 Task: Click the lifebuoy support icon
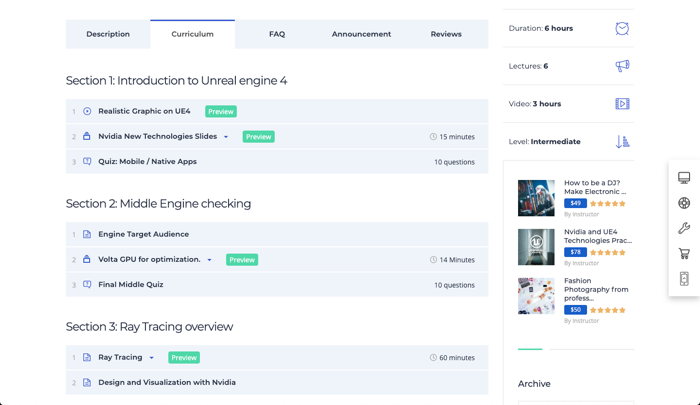tap(684, 203)
